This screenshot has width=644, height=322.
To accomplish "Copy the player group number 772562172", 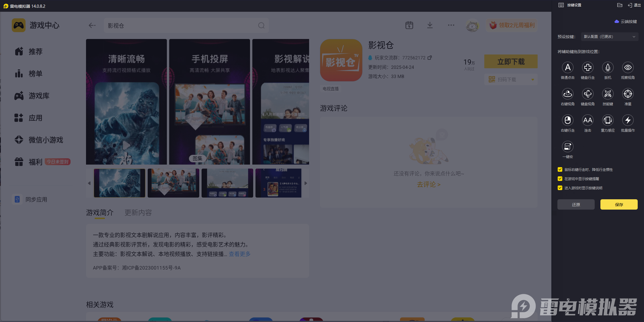I will coord(430,58).
